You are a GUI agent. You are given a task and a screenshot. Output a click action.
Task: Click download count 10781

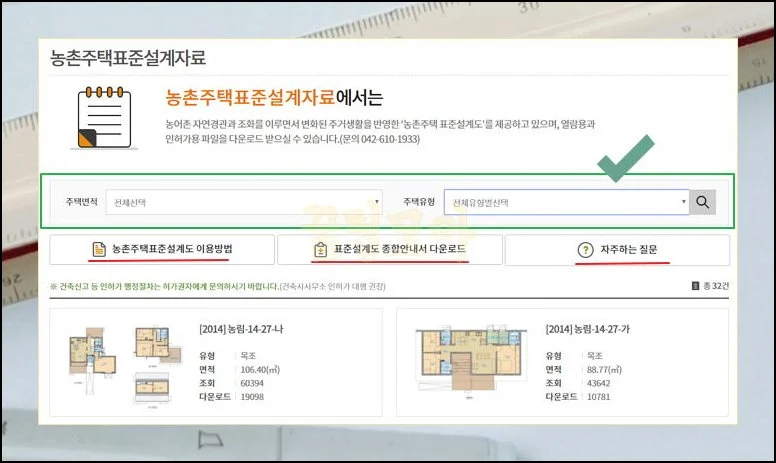pos(600,396)
